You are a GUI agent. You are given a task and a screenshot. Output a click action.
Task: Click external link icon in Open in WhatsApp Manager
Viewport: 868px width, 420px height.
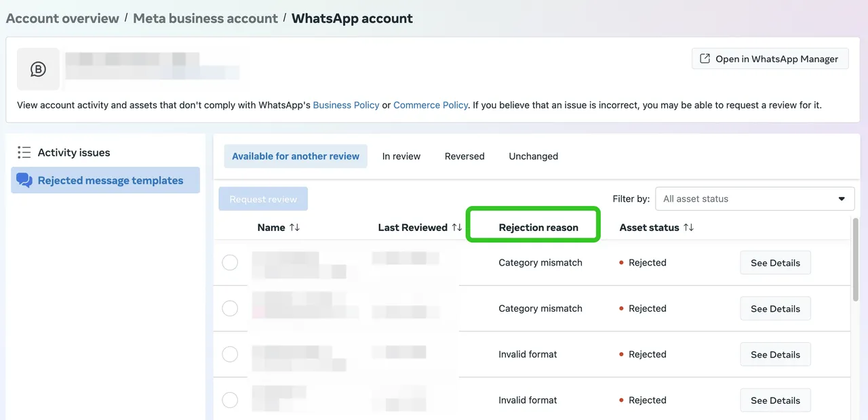[x=705, y=59]
